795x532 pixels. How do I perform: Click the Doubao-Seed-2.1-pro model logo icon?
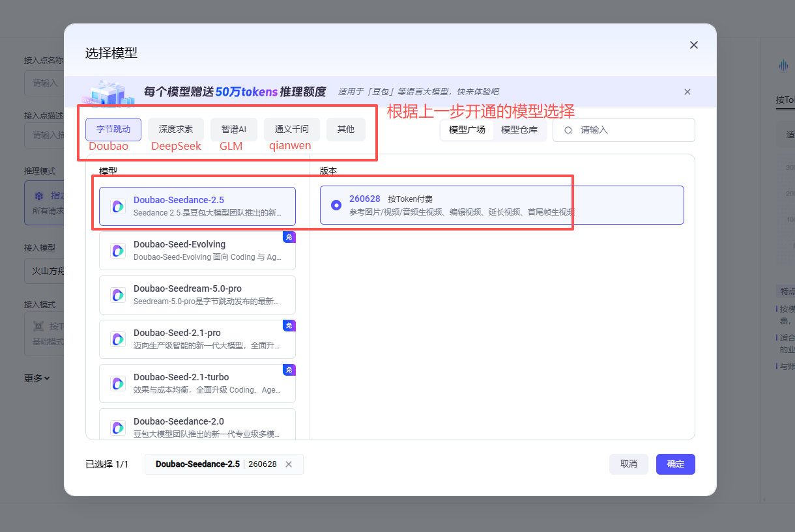click(118, 339)
